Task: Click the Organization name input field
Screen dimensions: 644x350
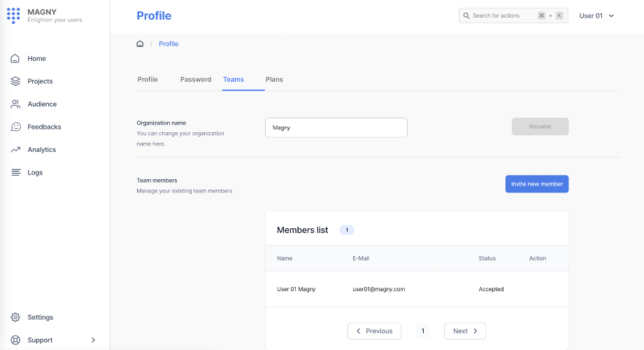Action: pos(336,127)
